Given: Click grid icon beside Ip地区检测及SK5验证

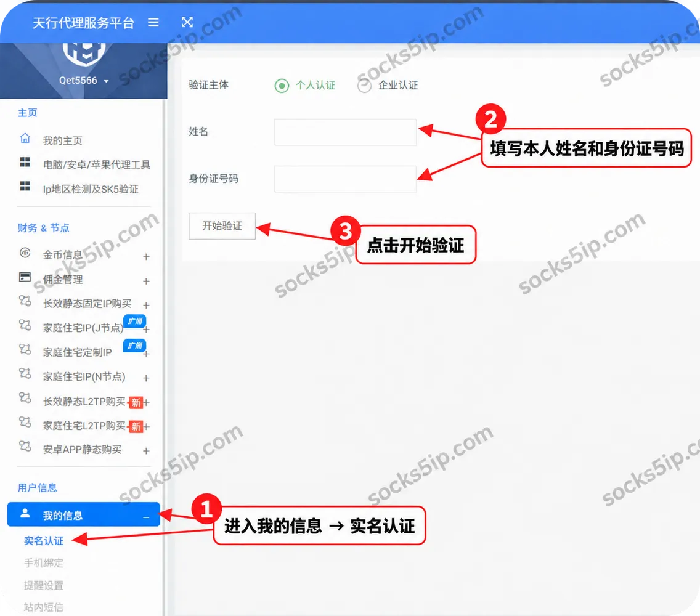Looking at the screenshot, I should click(x=25, y=186).
